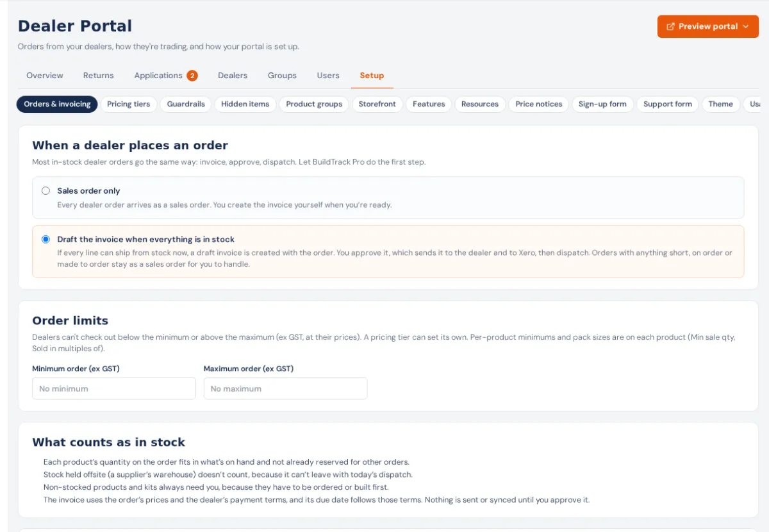Viewport: 769px width, 532px height.
Task: Switch to the Returns tab
Action: click(99, 76)
